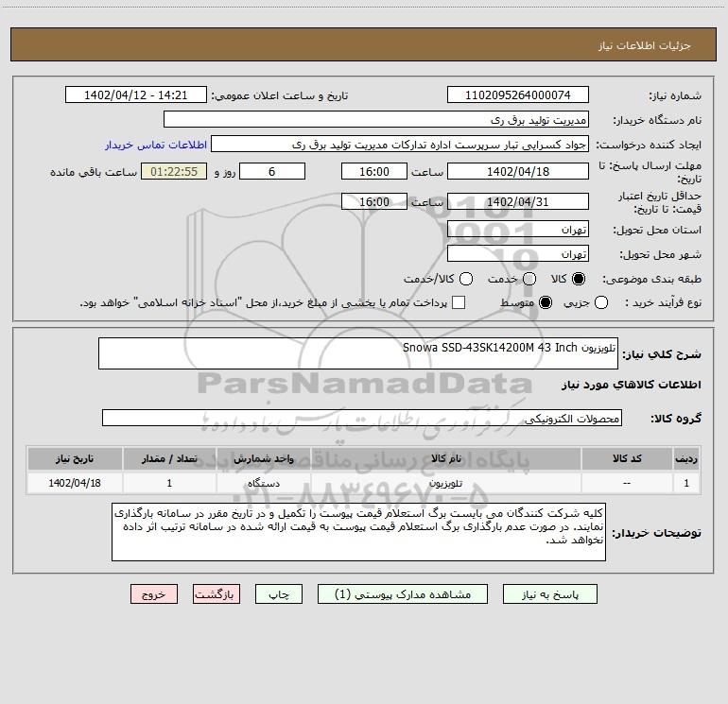Click the announcement date 1402/04/12 - 14:21 field
The width and height of the screenshot is (728, 704).
tap(136, 94)
